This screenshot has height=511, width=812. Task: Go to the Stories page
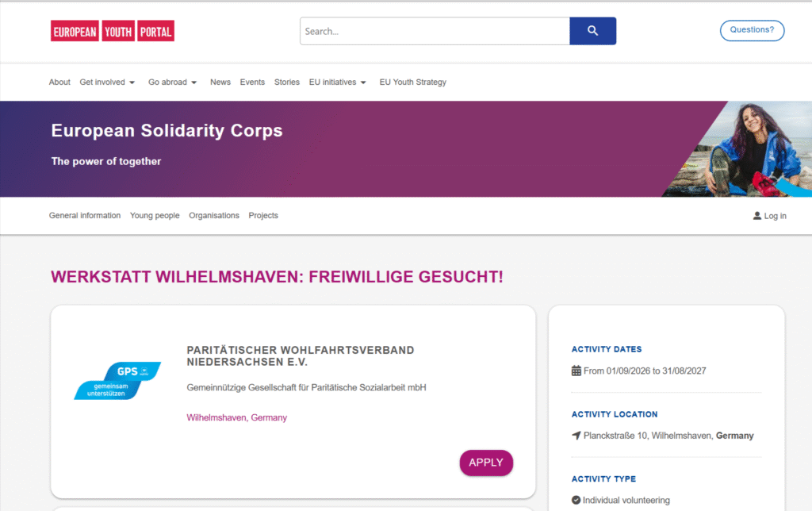pyautogui.click(x=287, y=83)
